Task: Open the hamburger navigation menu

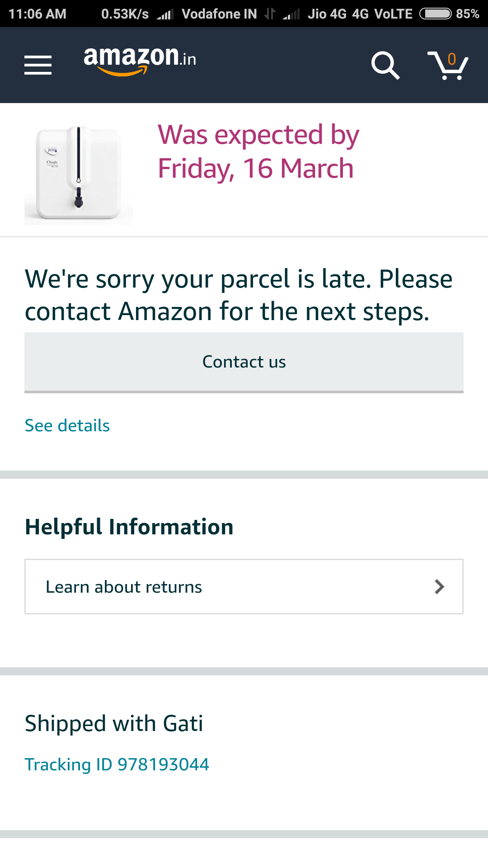Action: (38, 65)
